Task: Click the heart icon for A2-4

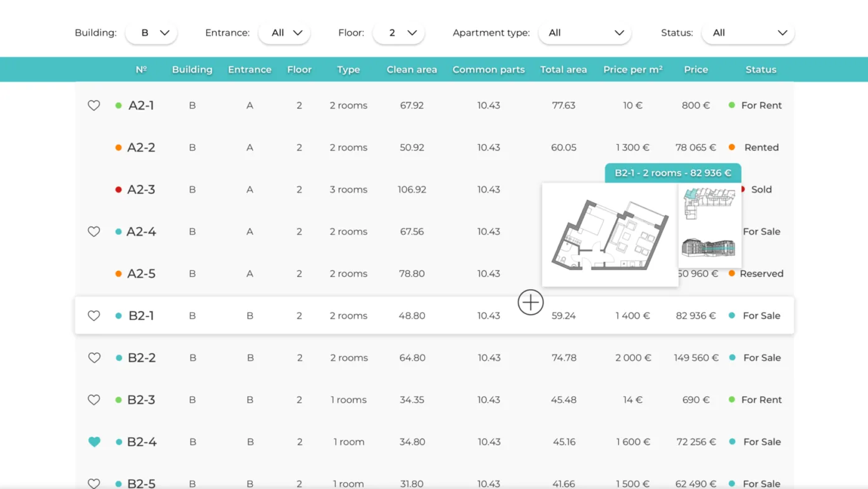Action: (94, 232)
